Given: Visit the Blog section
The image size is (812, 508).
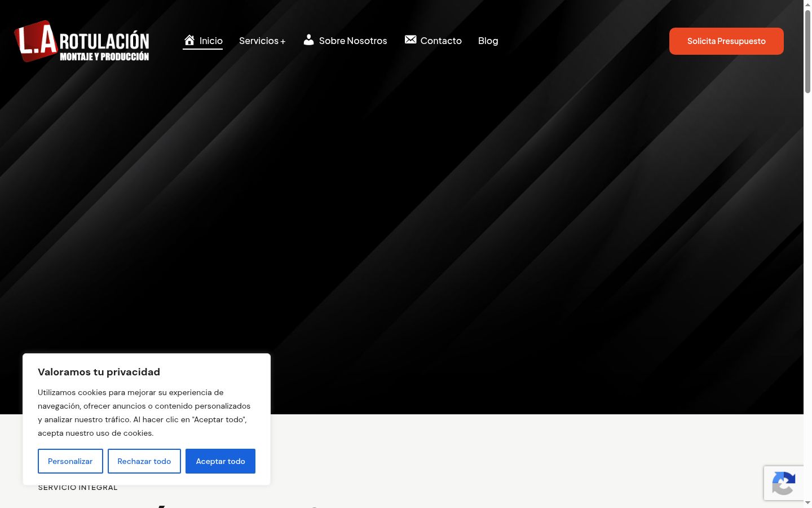Looking at the screenshot, I should (x=488, y=41).
